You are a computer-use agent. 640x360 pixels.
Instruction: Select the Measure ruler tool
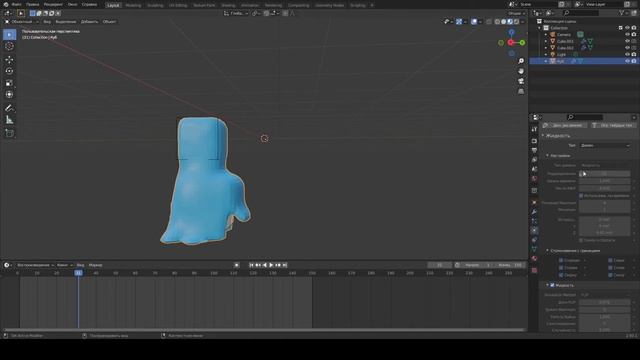[x=9, y=120]
